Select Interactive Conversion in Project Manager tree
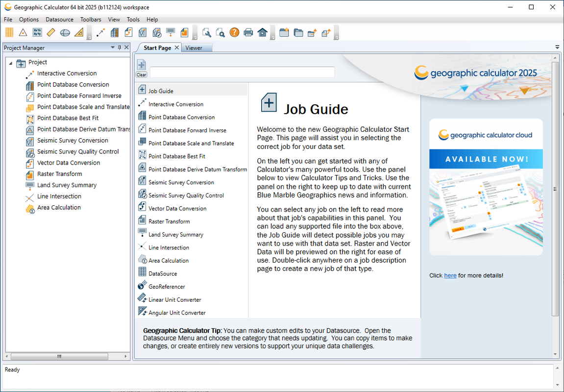The width and height of the screenshot is (564, 392). click(x=67, y=73)
